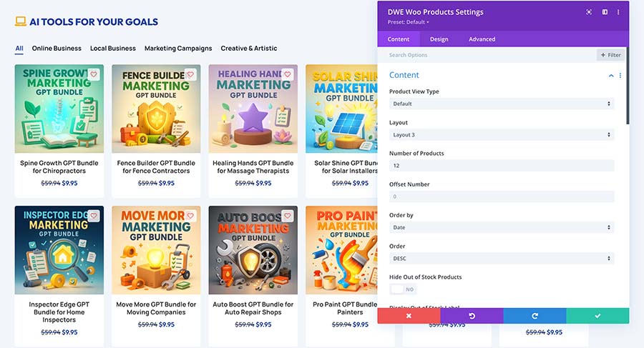Viewport: 644px width, 348px height.
Task: Click the wishlist heart on the Auto Boost bundle
Action: coord(287,215)
